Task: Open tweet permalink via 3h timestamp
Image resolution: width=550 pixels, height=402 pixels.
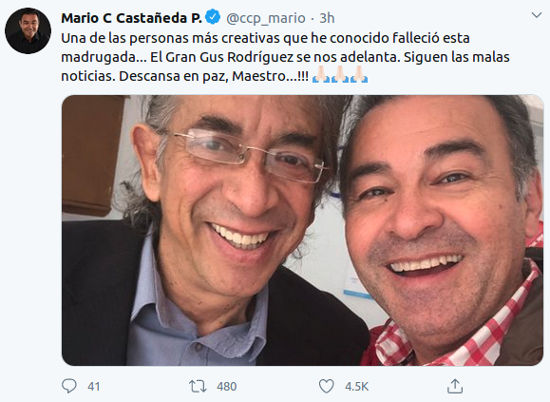Action: point(327,18)
